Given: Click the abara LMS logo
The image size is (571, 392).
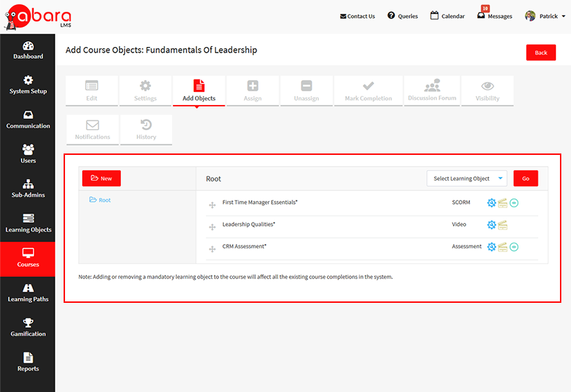Looking at the screenshot, I should (x=37, y=17).
